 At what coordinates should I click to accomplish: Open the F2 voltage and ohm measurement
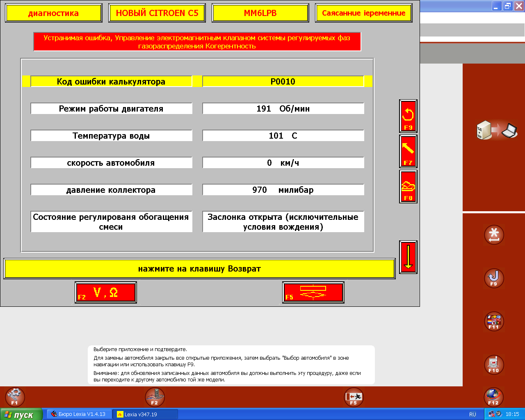click(x=106, y=292)
